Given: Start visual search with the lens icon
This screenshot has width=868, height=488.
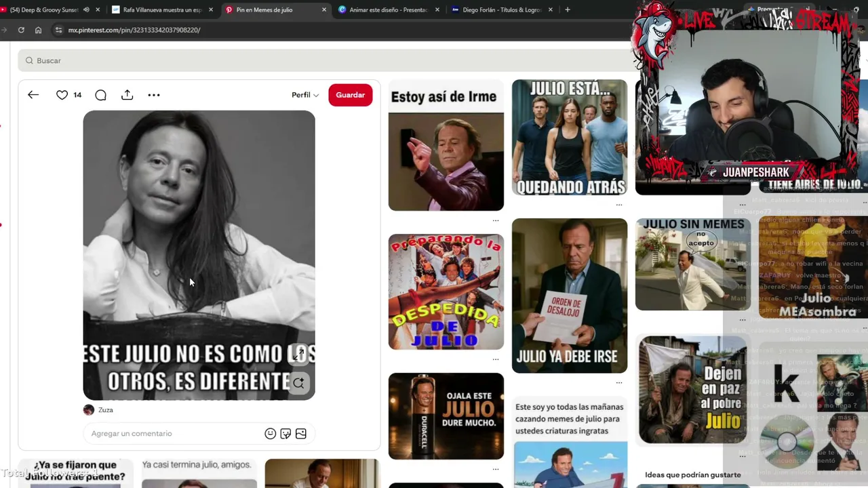Looking at the screenshot, I should click(x=298, y=383).
